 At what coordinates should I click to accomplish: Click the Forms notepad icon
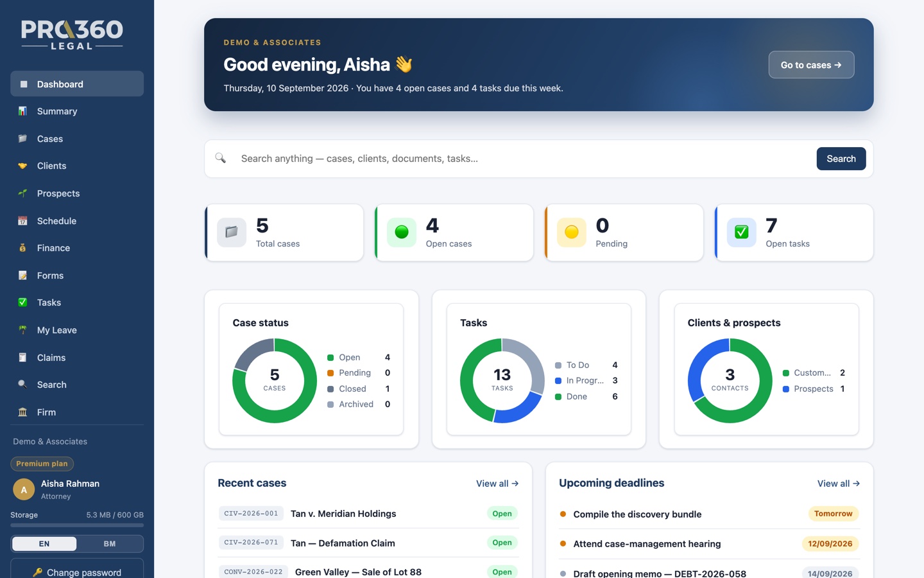point(23,276)
